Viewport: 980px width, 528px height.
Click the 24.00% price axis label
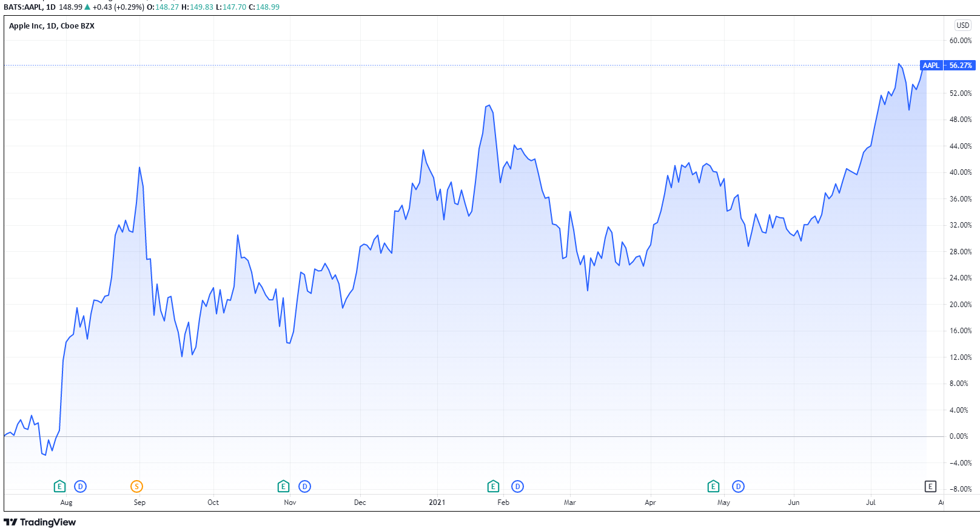(x=961, y=278)
